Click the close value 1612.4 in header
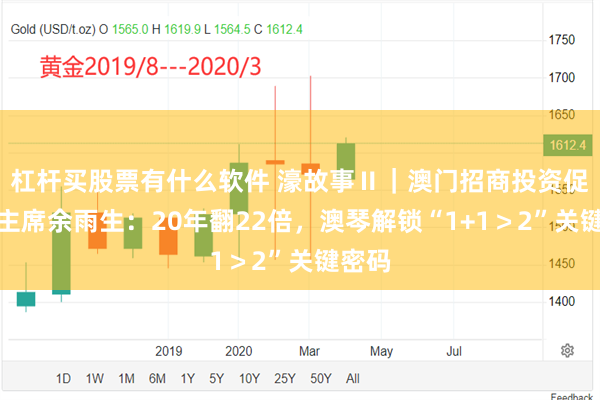 tap(284, 29)
